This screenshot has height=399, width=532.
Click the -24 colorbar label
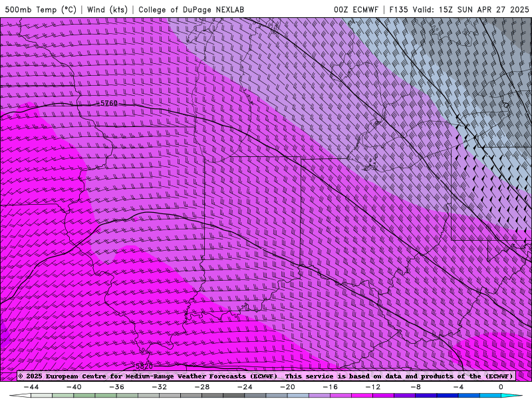[245, 387]
